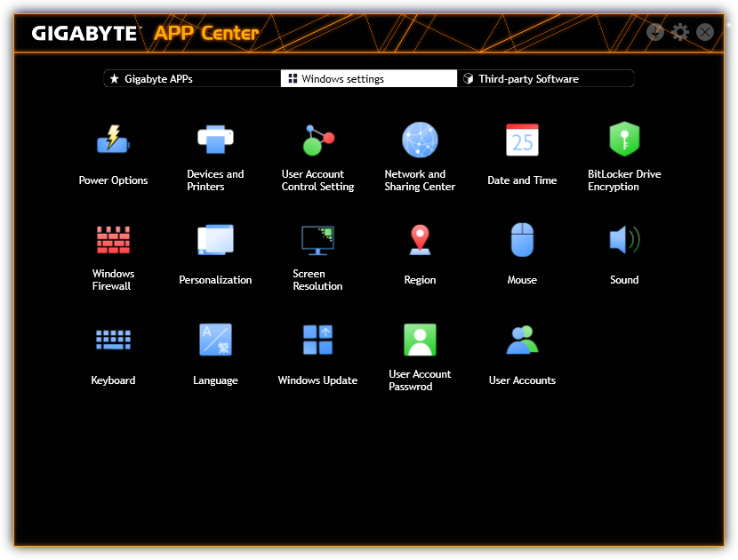Click the 'Mouse' label

(522, 280)
